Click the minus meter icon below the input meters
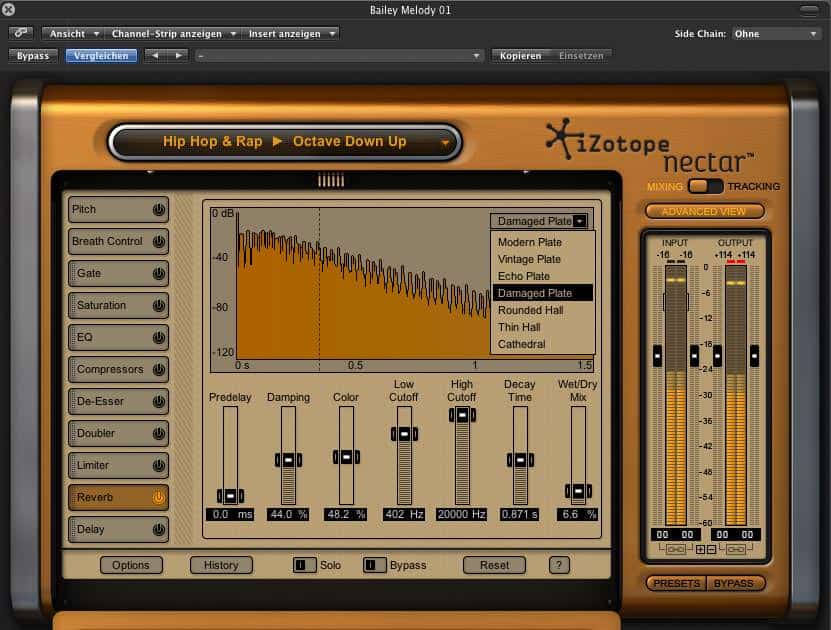The height and width of the screenshot is (630, 831). (x=711, y=549)
